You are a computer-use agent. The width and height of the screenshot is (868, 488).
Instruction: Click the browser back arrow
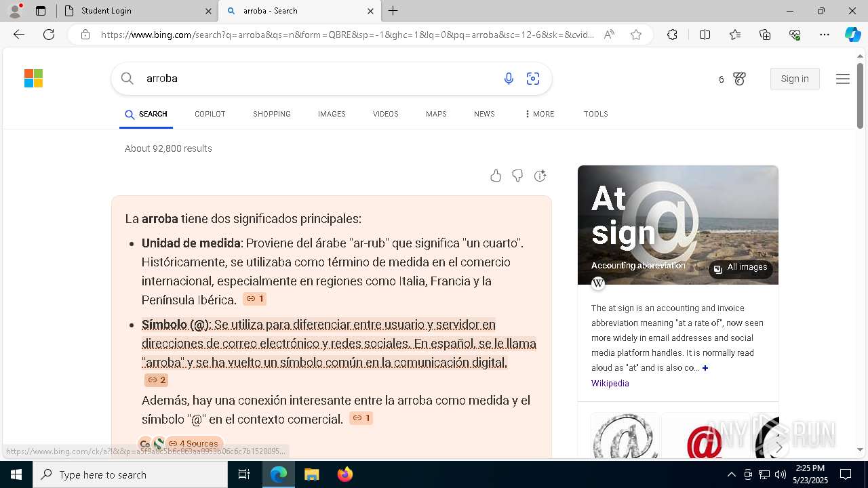19,35
